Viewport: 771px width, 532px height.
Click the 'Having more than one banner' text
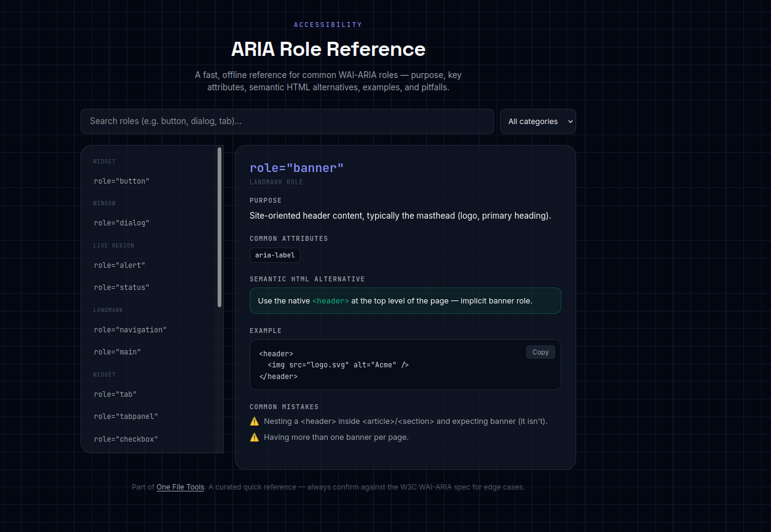336,437
